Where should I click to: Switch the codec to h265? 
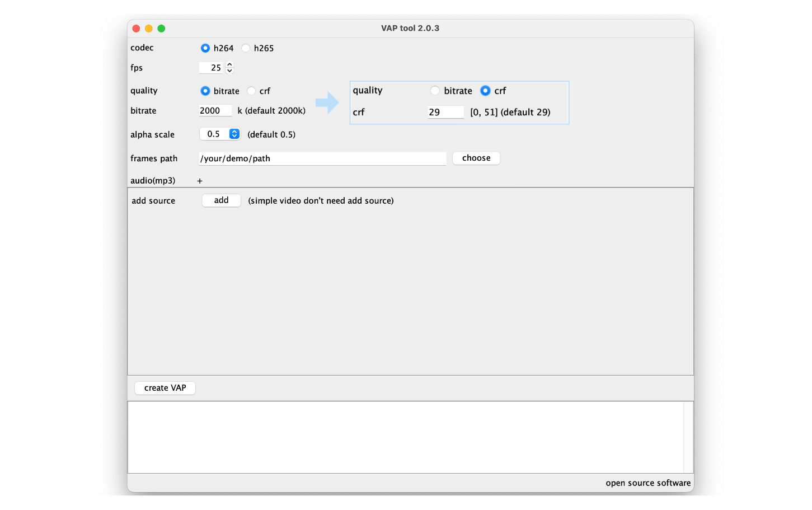point(246,48)
